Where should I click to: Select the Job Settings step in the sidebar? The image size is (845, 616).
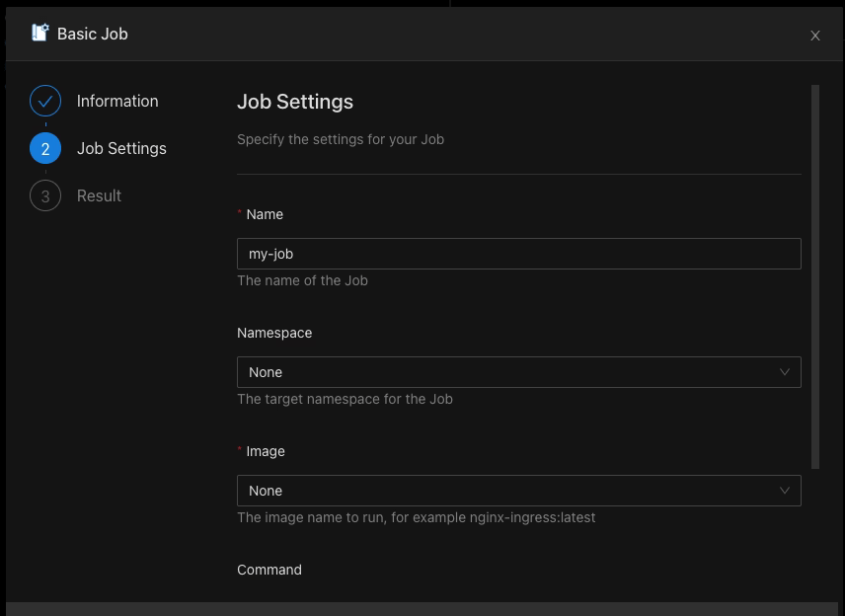pyautogui.click(x=121, y=147)
